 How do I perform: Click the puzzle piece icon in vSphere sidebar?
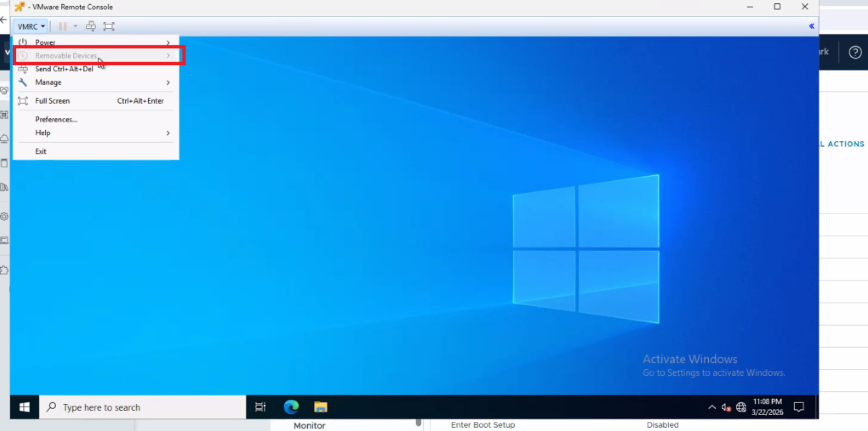[4, 270]
